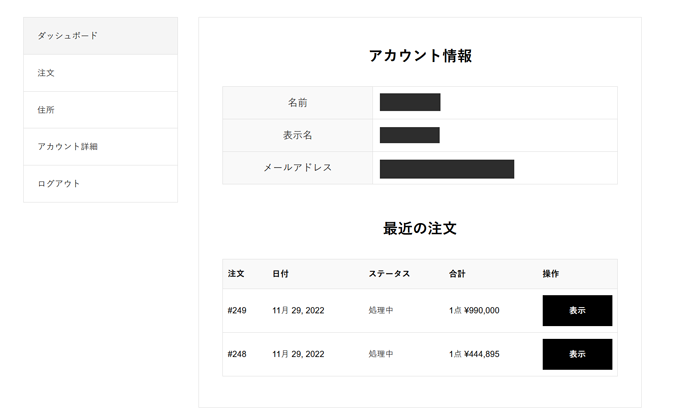Click the 処理中 status of order #249

point(381,311)
